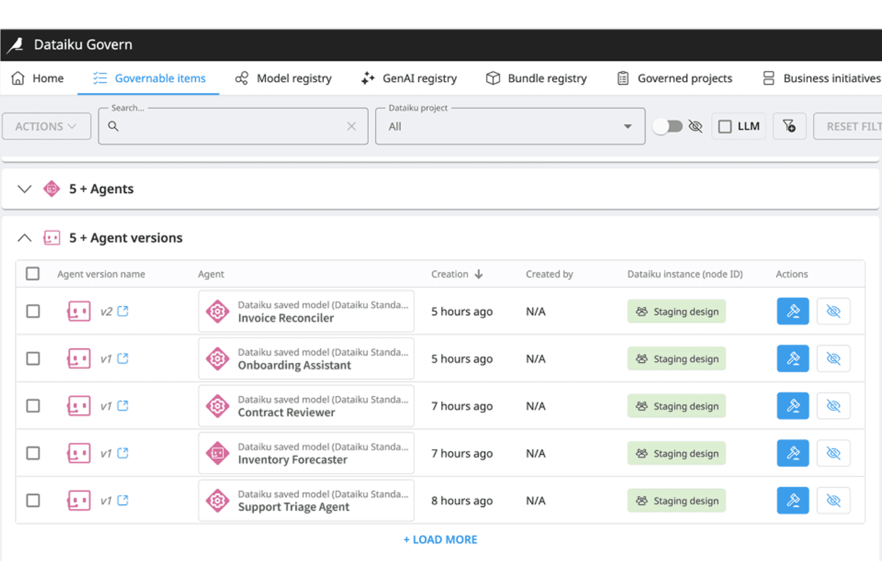
Task: Open the add filter funnel icon
Action: coord(789,126)
